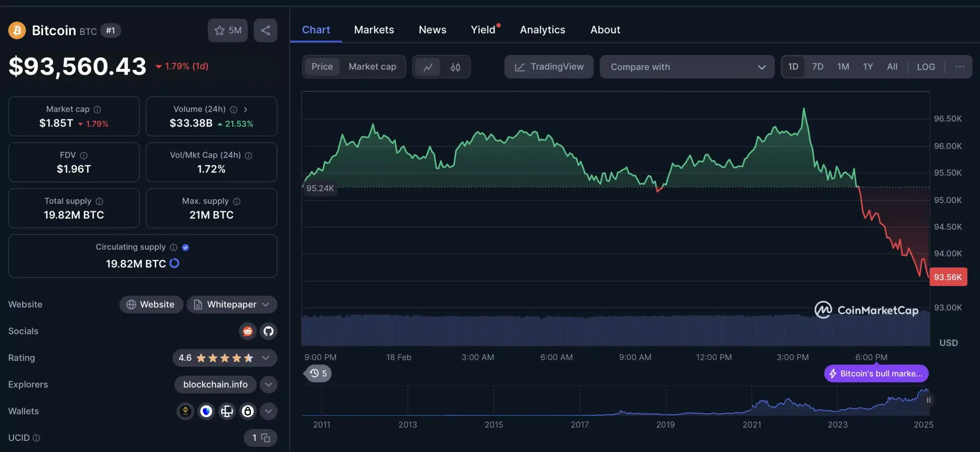980x452 pixels.
Task: Set chart range to 1M
Action: coord(843,67)
